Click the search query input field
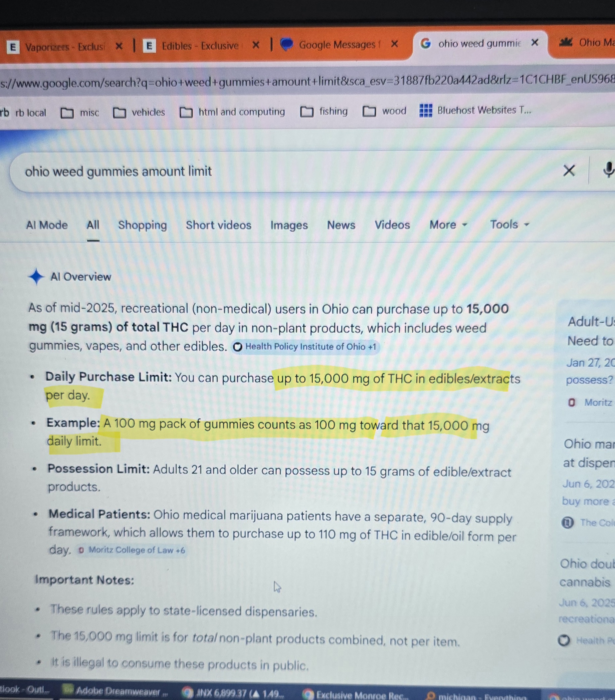Viewport: 615px width, 700px height. coord(274,171)
